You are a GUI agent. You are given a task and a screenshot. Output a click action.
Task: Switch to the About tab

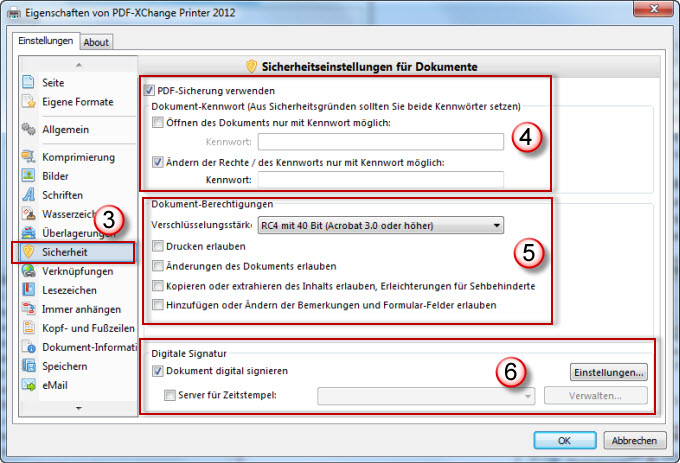tap(96, 42)
